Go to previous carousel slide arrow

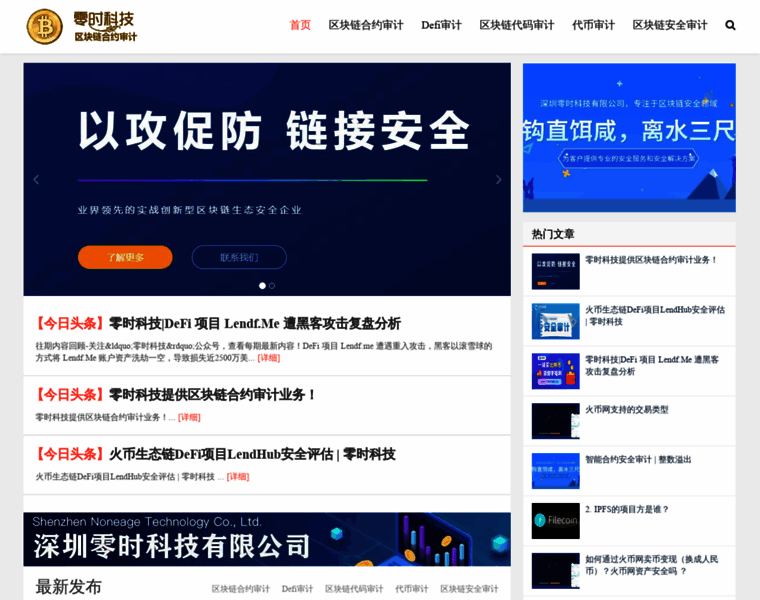pyautogui.click(x=36, y=180)
